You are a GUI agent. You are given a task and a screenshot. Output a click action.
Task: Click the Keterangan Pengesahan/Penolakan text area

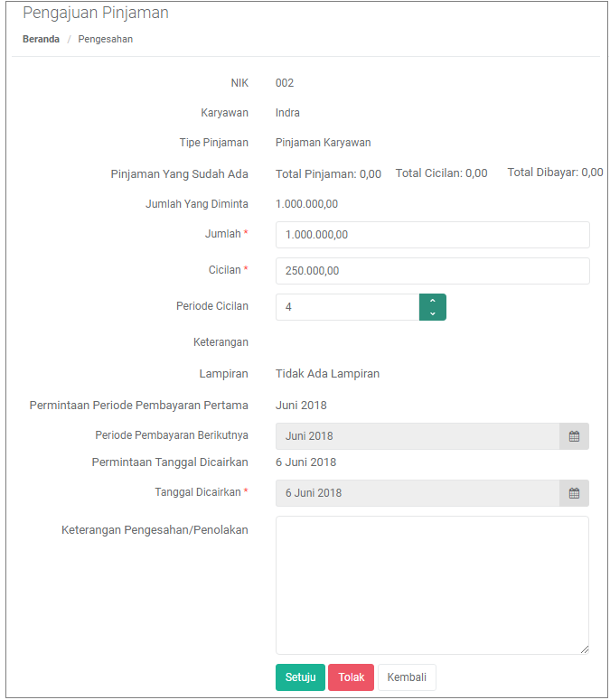coord(432,585)
